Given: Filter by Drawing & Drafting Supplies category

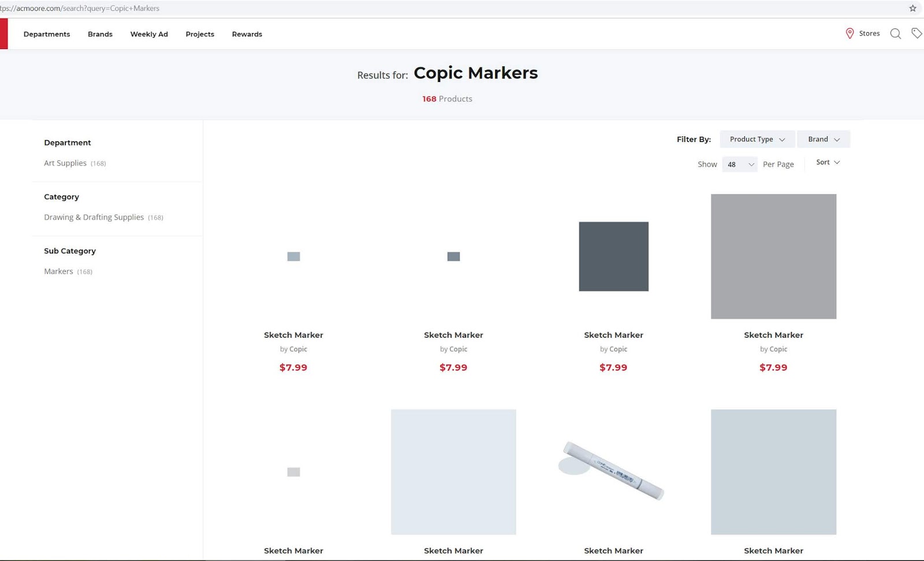Looking at the screenshot, I should coord(103,218).
